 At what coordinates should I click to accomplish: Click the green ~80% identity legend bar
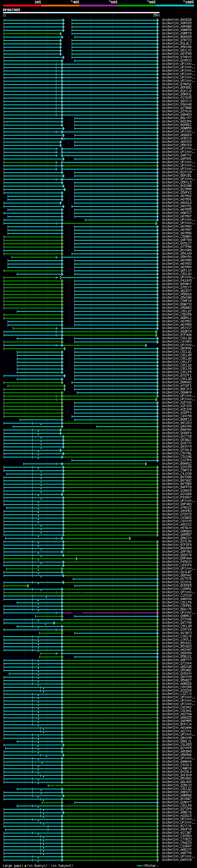click(x=137, y=6)
